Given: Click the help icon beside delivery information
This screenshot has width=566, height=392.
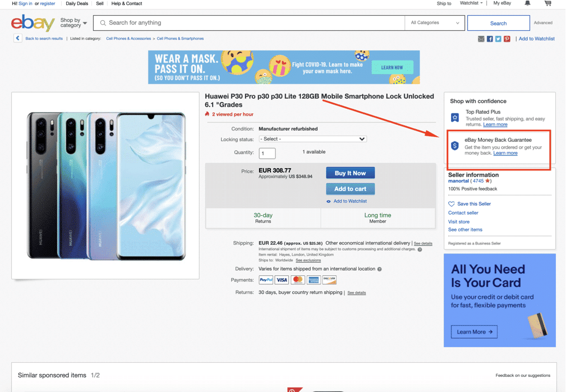Looking at the screenshot, I should [x=379, y=269].
